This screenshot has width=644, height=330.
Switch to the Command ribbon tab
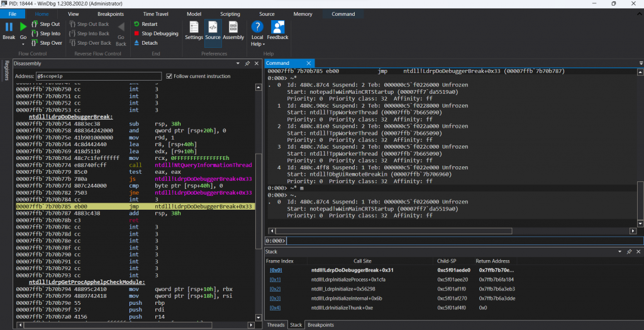pos(343,14)
